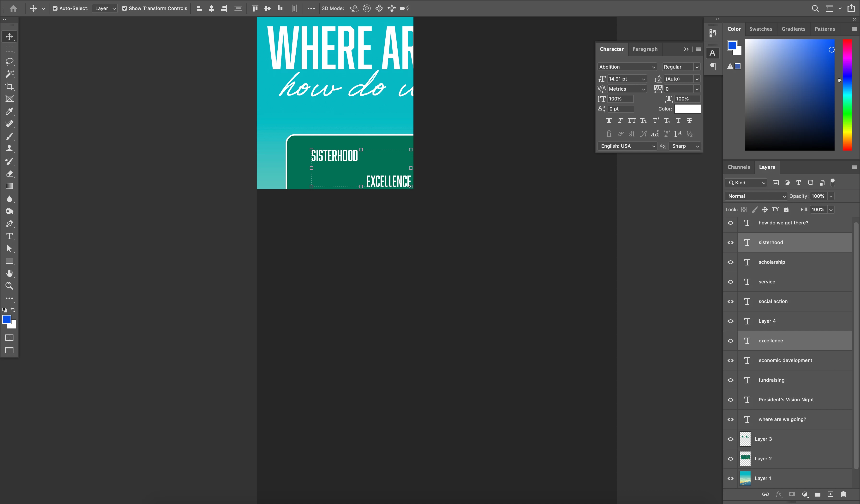Create a new layer with plus icon
Image resolution: width=860 pixels, height=504 pixels.
point(830,494)
